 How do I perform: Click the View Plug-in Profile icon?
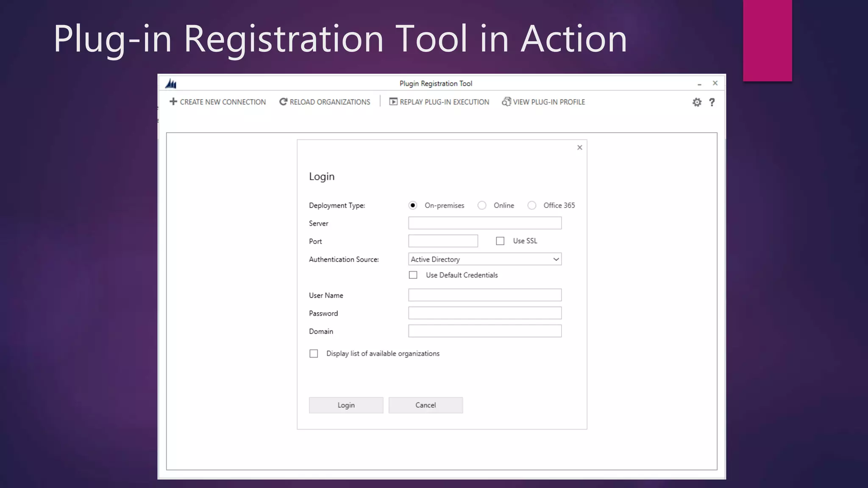click(506, 102)
